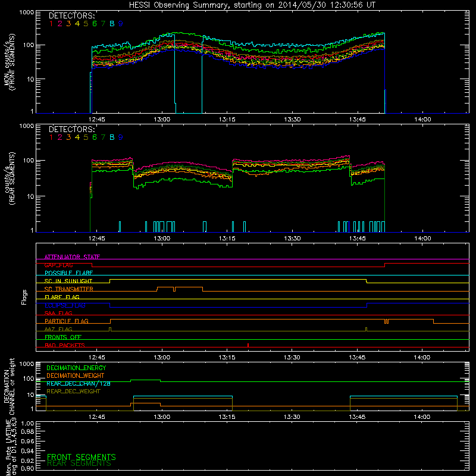
Task: Click the Flags vertical axis title
Action: click(24, 297)
